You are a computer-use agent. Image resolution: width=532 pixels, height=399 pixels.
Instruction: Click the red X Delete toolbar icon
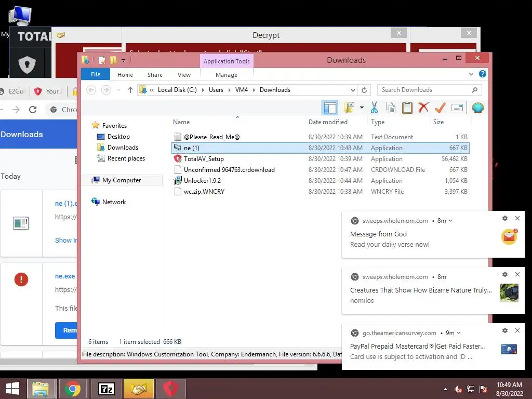pos(423,108)
